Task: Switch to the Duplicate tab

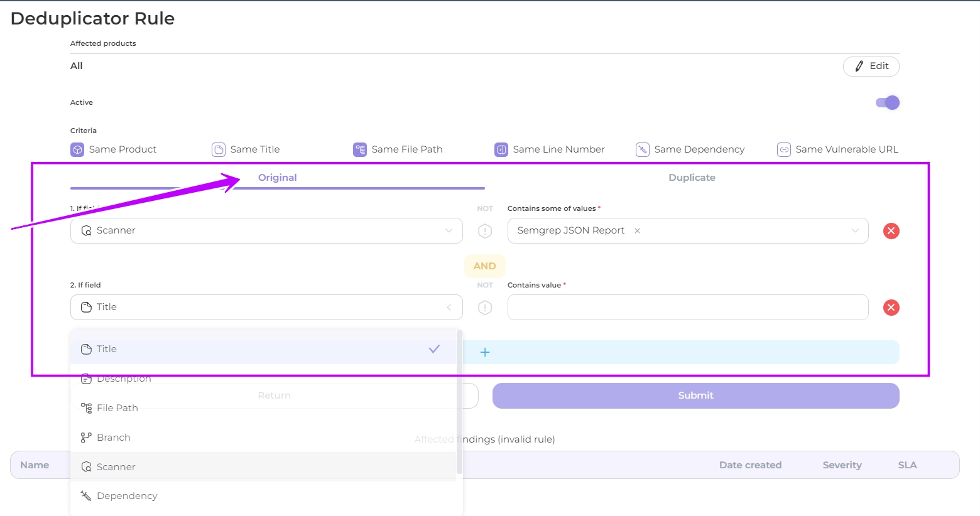Action: click(692, 178)
